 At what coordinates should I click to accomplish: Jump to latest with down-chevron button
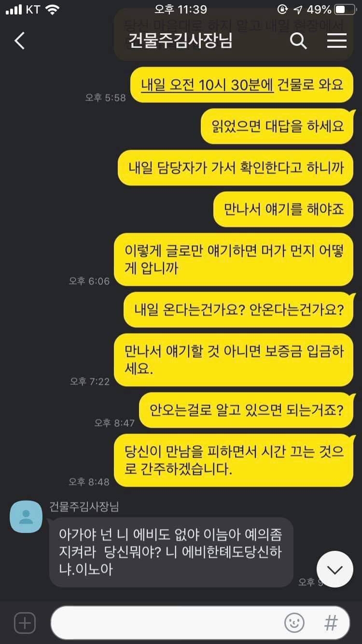click(335, 569)
